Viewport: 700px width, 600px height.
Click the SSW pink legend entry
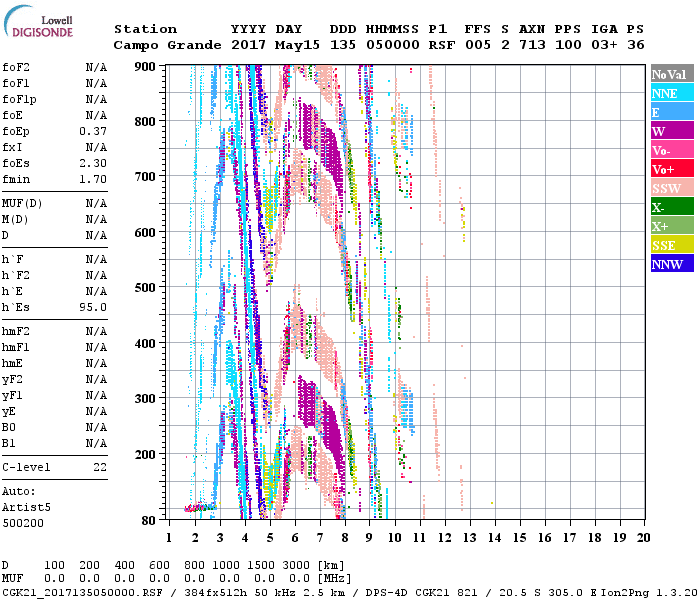click(672, 188)
